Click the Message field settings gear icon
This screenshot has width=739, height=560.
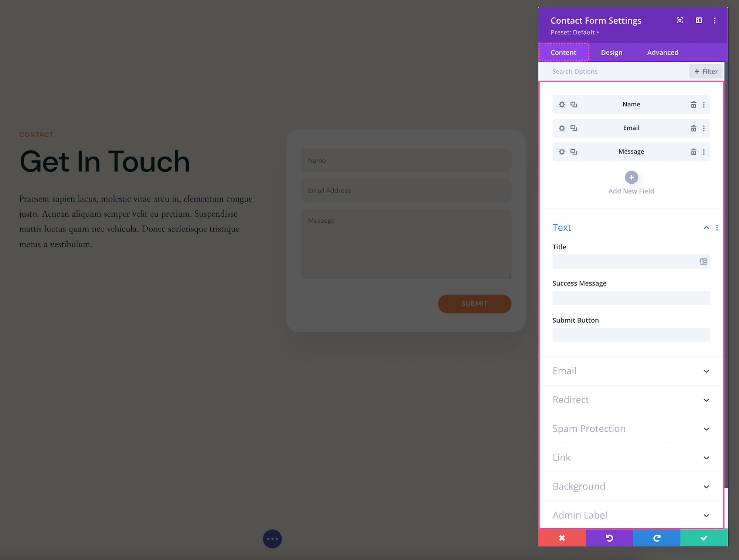[562, 152]
